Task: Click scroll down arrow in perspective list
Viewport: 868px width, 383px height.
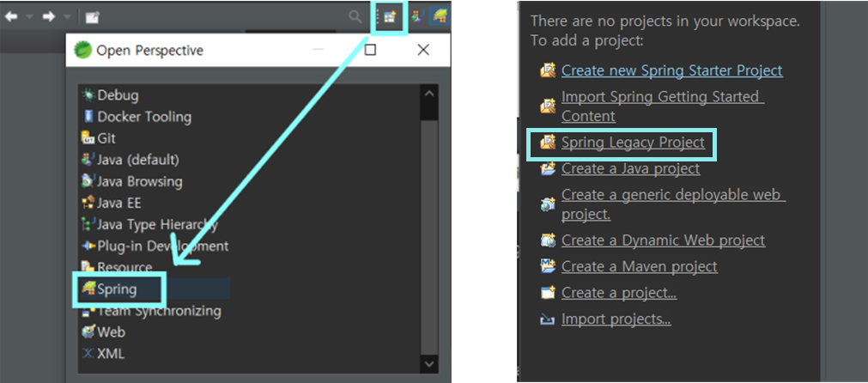Action: tap(429, 363)
